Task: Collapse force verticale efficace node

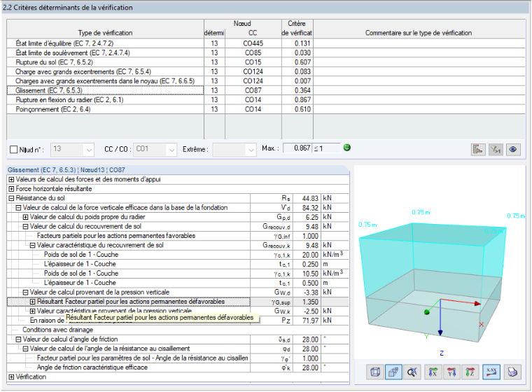Action: (18, 208)
